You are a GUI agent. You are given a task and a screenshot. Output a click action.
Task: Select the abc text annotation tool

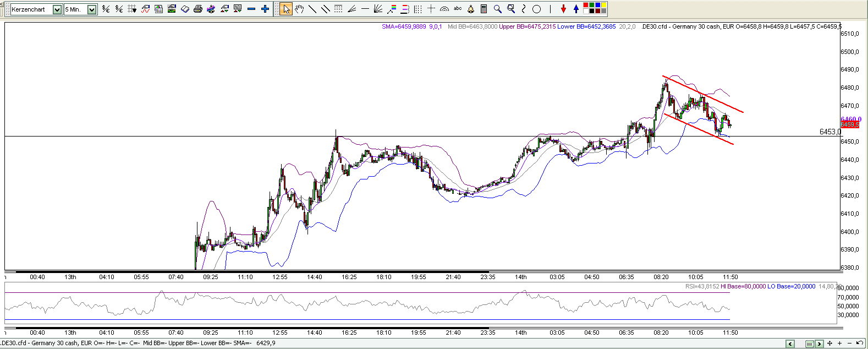(458, 8)
